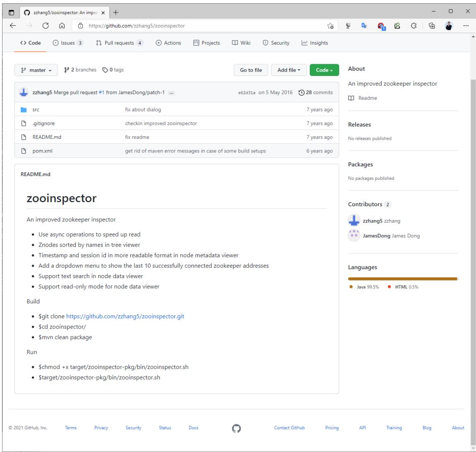The image size is (476, 452).
Task: Click the zzhang5 commit author avatar
Action: tap(24, 92)
